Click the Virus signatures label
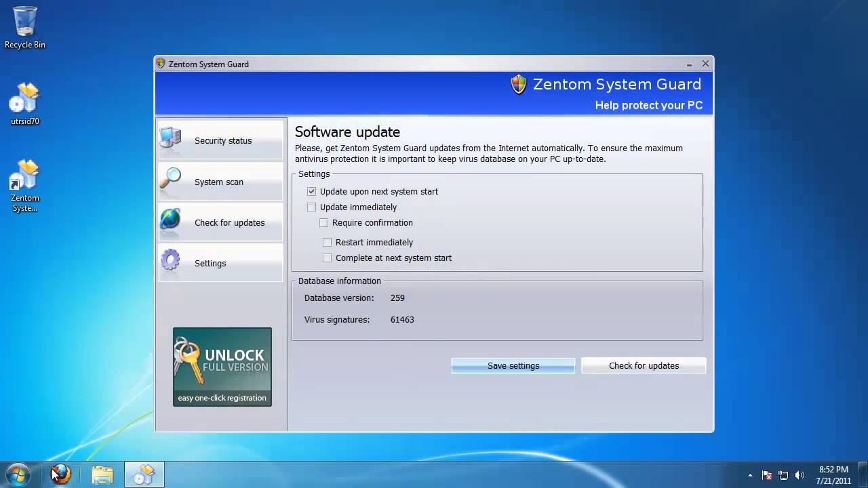The height and width of the screenshot is (488, 868). (337, 320)
